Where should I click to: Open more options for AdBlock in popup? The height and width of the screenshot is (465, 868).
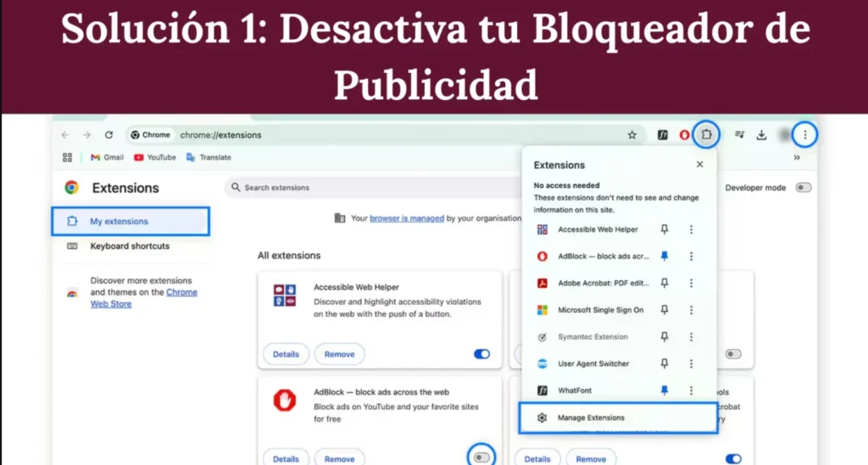691,256
